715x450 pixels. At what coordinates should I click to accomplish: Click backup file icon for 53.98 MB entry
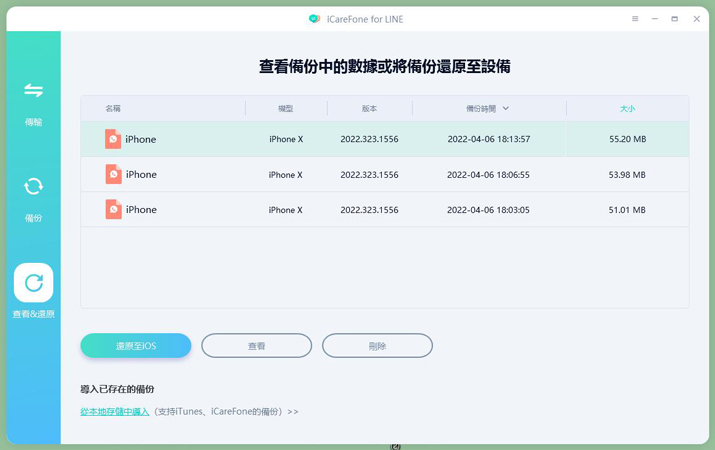114,174
